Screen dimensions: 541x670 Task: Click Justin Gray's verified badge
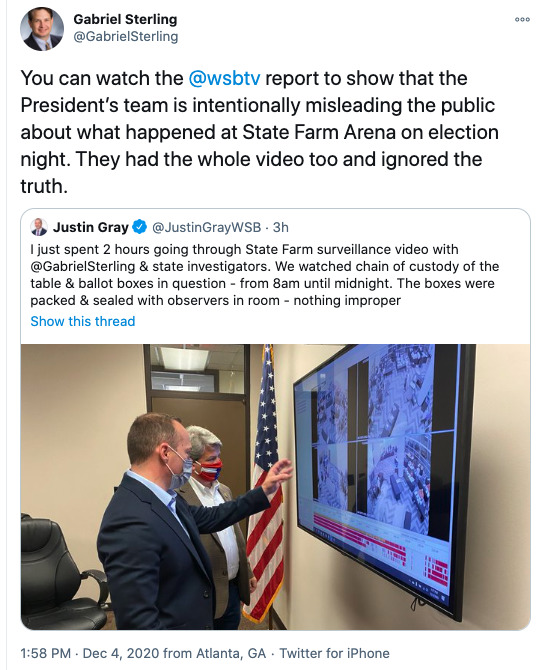(139, 227)
